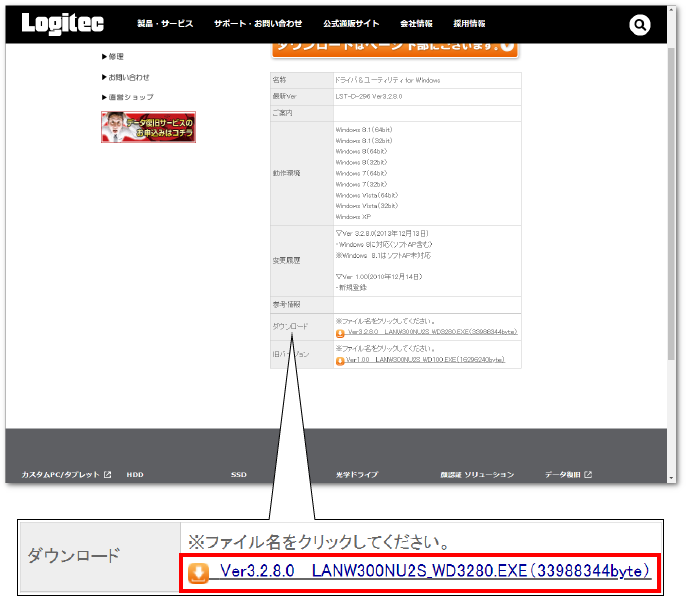The width and height of the screenshot is (686, 596).
Task: Open 採用情報 menu
Action: point(469,24)
